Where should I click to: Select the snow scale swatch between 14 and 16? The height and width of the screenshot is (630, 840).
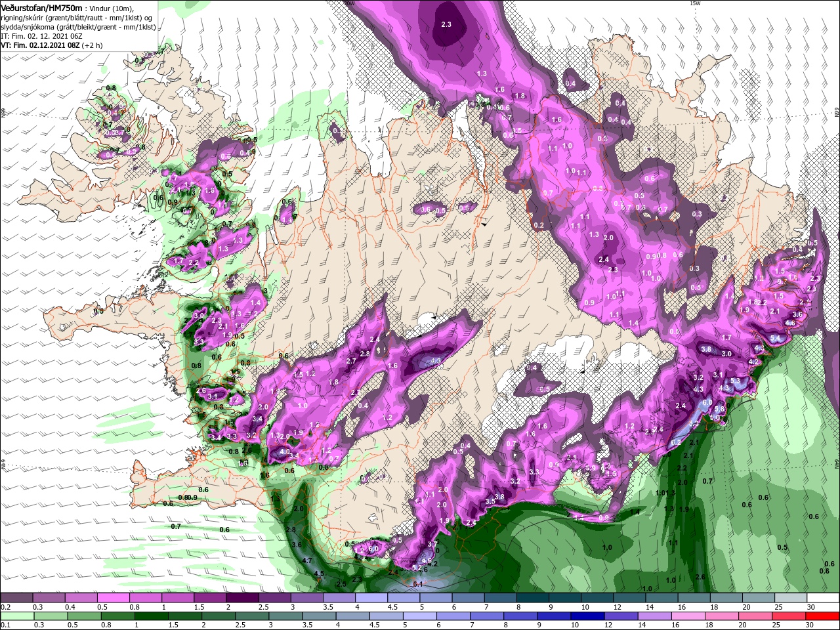point(662,598)
